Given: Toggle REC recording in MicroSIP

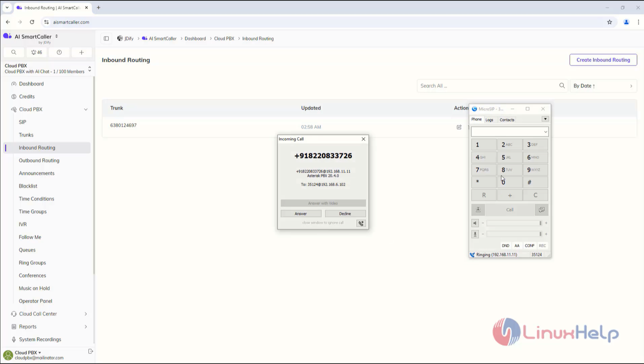Looking at the screenshot, I should coord(542,246).
